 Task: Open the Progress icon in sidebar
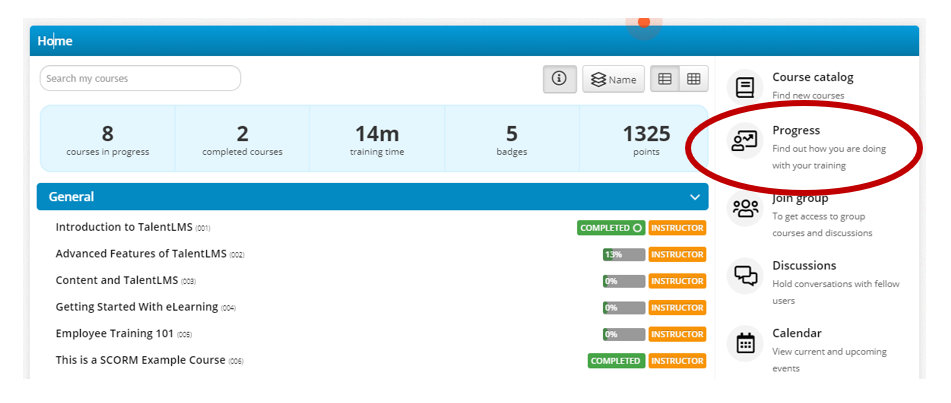(x=745, y=140)
